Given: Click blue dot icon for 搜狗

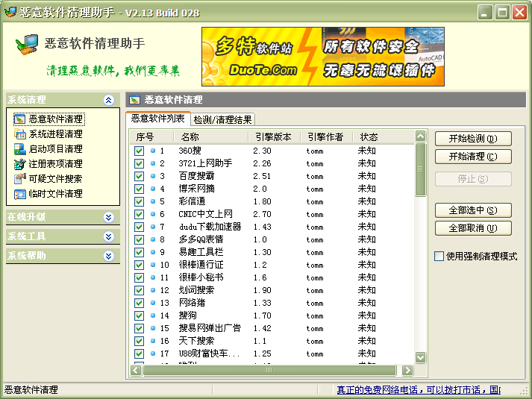Looking at the screenshot, I should click(153, 315).
